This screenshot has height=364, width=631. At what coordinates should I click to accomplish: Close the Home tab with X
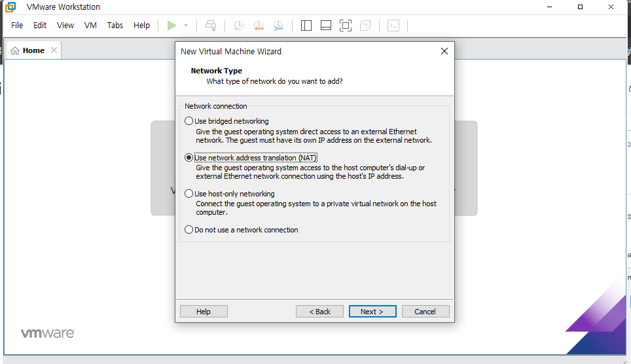click(x=54, y=50)
